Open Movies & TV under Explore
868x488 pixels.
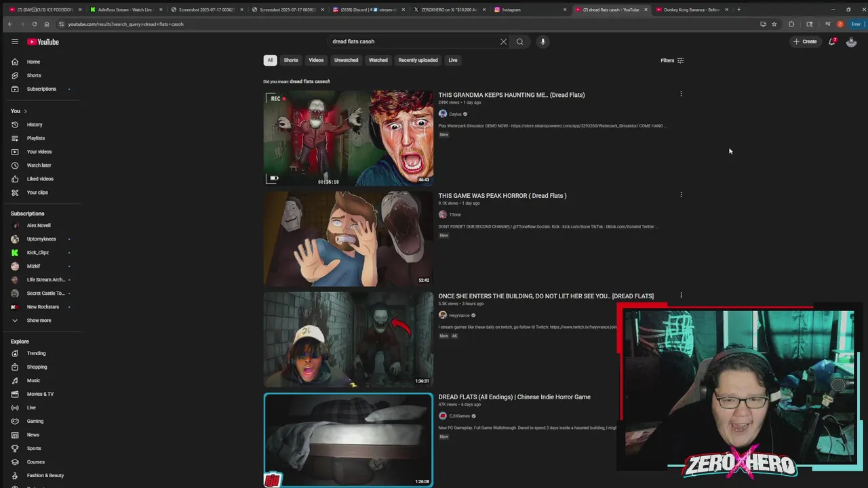[41, 394]
